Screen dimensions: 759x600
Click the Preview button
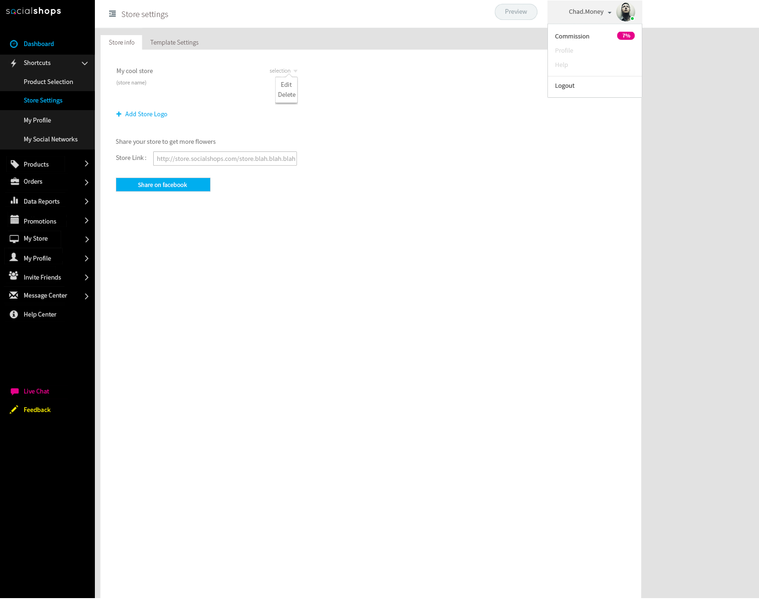(x=516, y=12)
